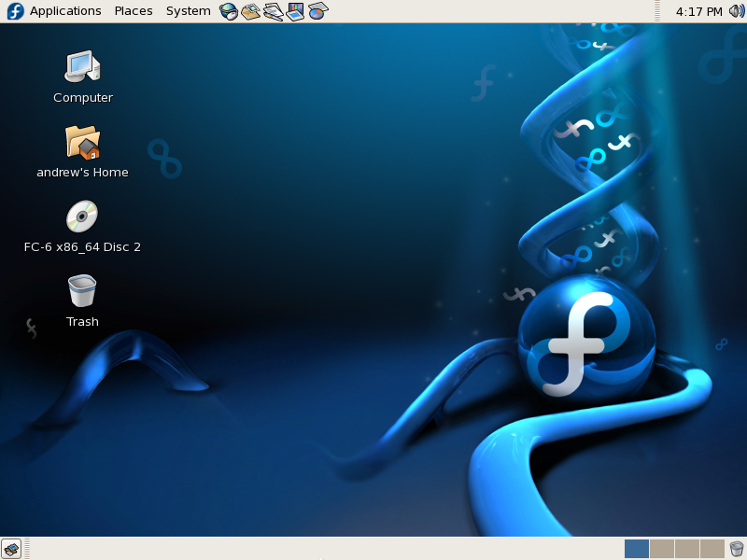Switch to the fourth workspace
The height and width of the screenshot is (560, 747).
pyautogui.click(x=712, y=549)
